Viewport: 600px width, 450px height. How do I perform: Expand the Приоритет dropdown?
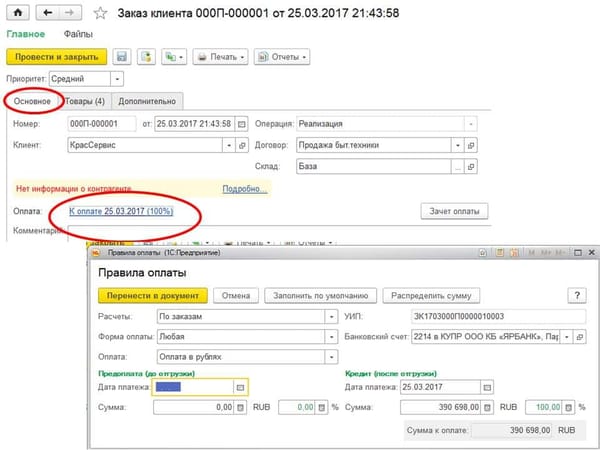[118, 79]
